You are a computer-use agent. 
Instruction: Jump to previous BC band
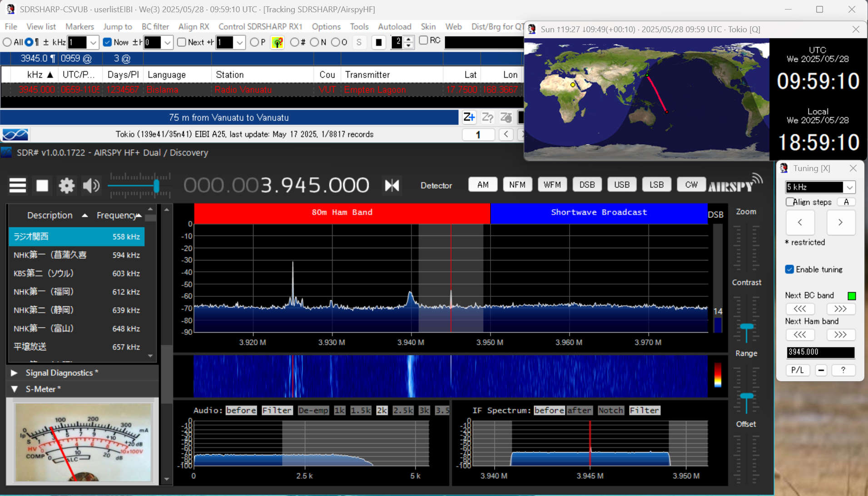pos(800,309)
